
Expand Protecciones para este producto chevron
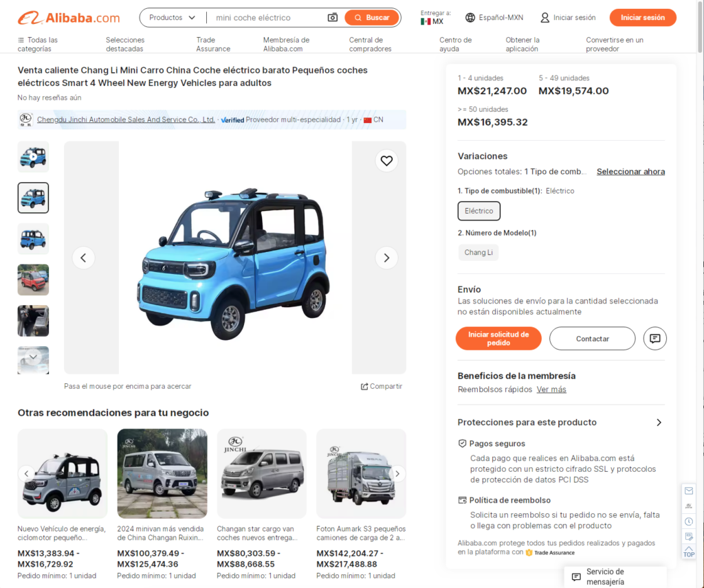pos(659,422)
